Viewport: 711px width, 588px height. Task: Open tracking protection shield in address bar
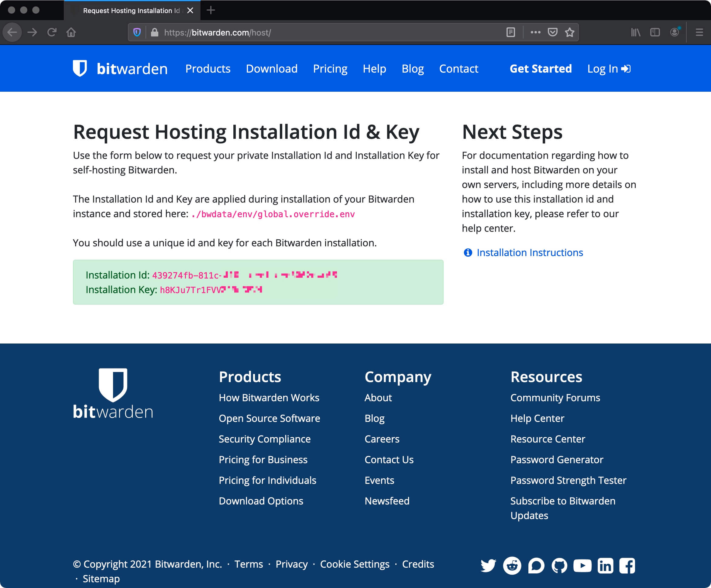[137, 32]
